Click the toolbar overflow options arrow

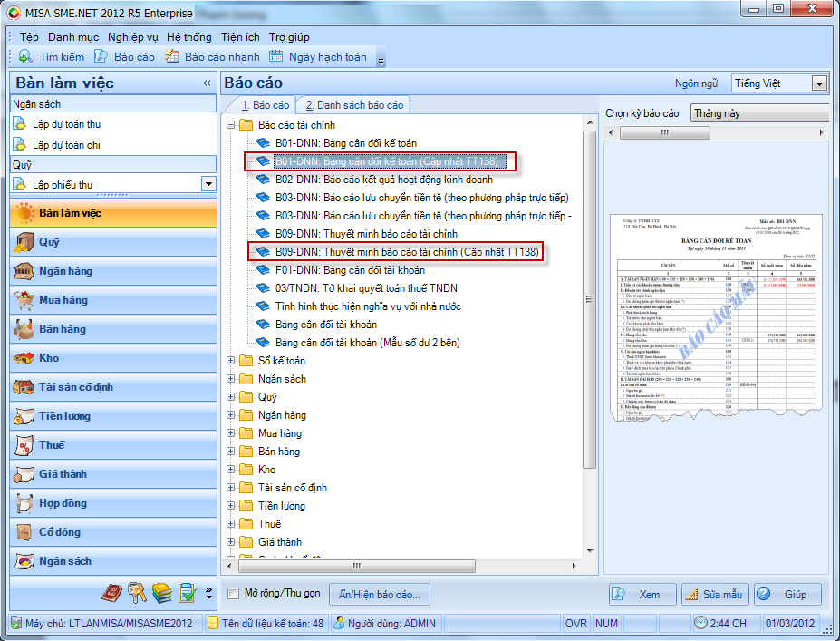point(381,62)
